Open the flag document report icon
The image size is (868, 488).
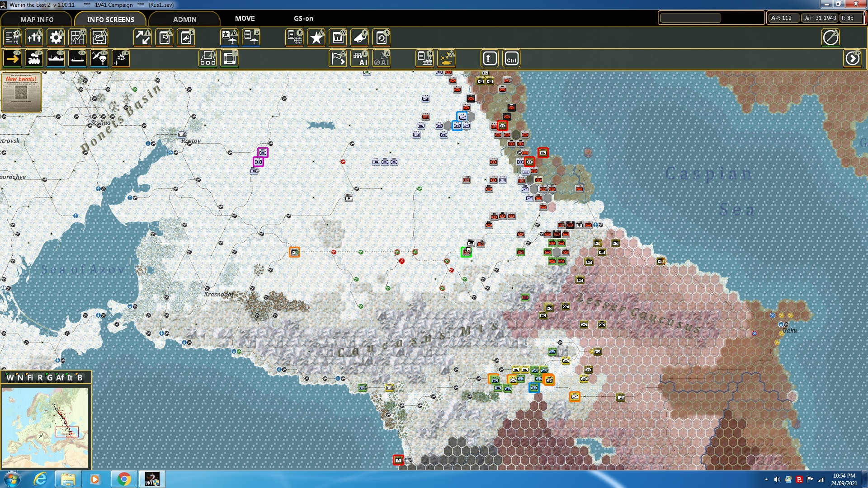click(165, 38)
